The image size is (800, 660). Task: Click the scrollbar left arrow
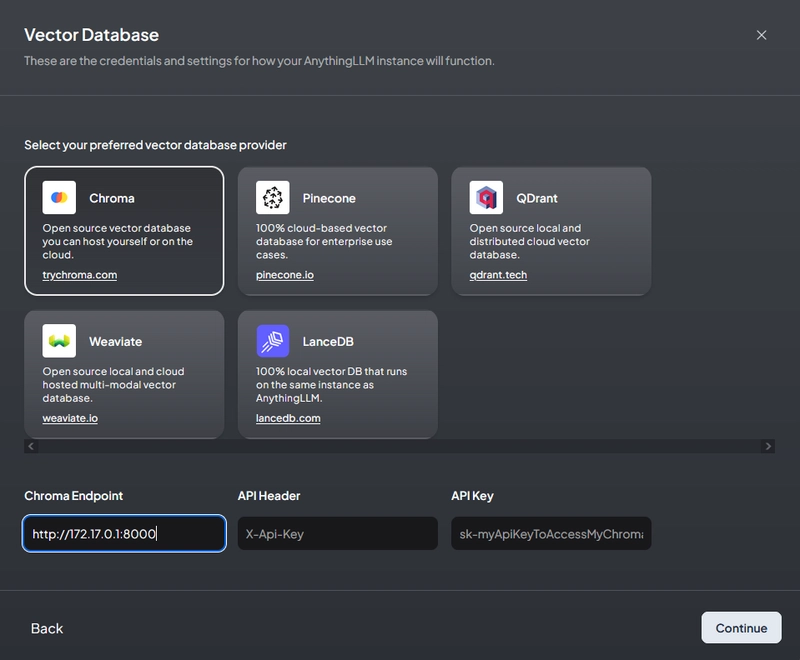[31, 446]
